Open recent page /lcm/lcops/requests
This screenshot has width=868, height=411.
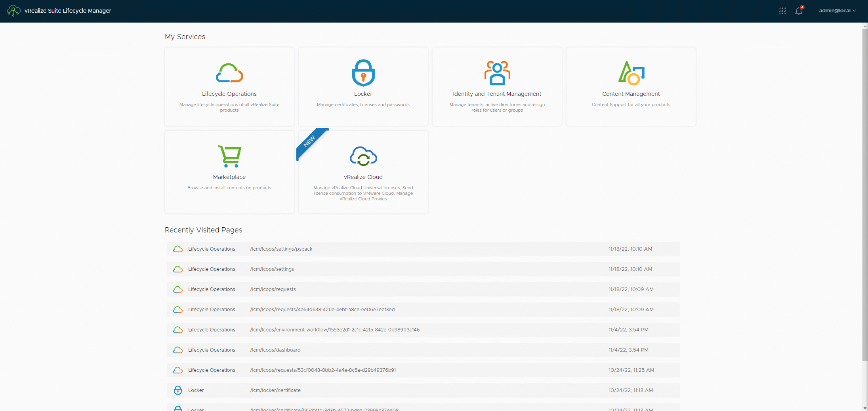click(273, 289)
